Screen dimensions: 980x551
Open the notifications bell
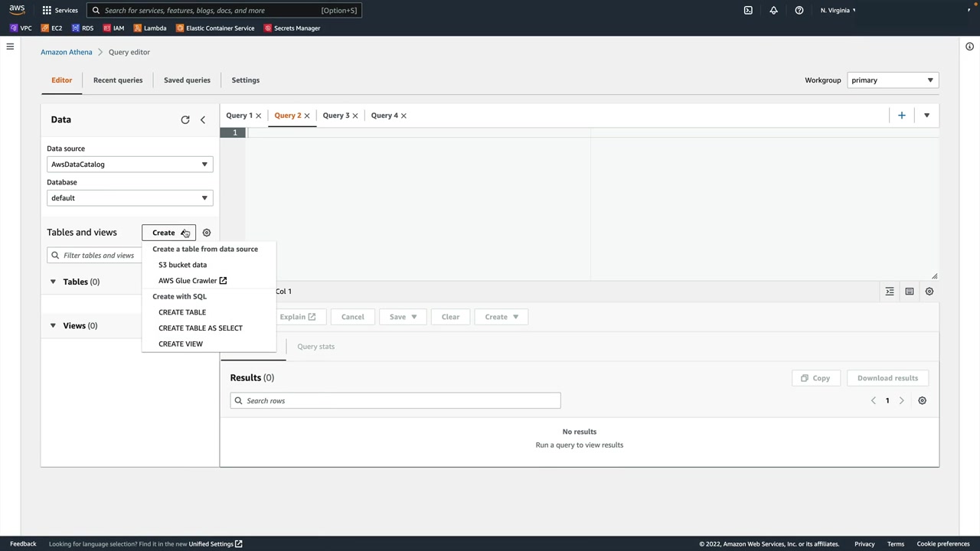pyautogui.click(x=773, y=10)
